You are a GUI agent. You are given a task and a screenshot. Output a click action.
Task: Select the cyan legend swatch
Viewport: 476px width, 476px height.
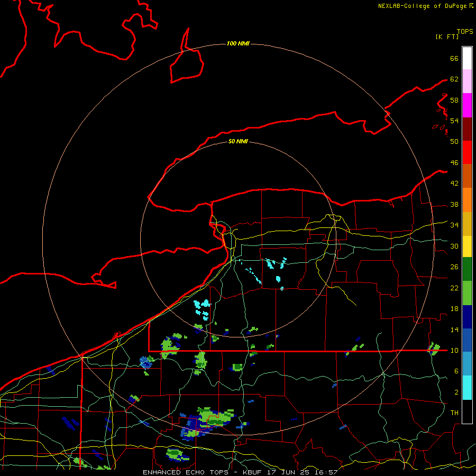(x=467, y=388)
